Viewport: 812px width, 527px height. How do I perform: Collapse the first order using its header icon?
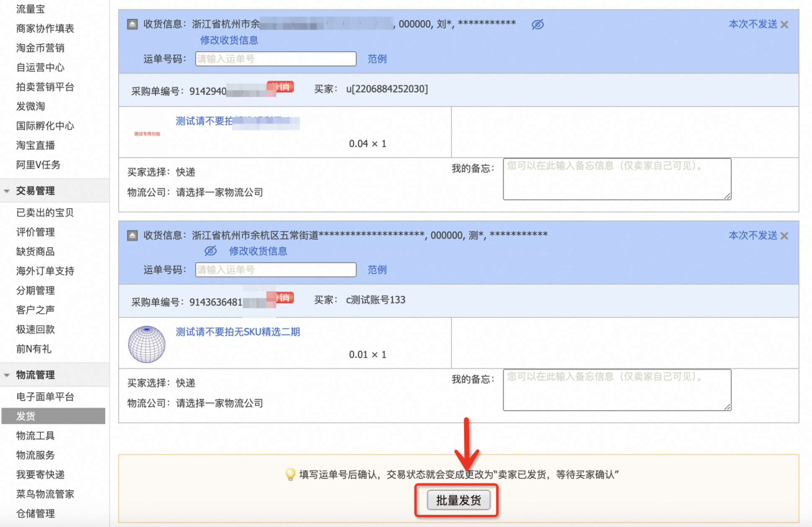pos(132,24)
